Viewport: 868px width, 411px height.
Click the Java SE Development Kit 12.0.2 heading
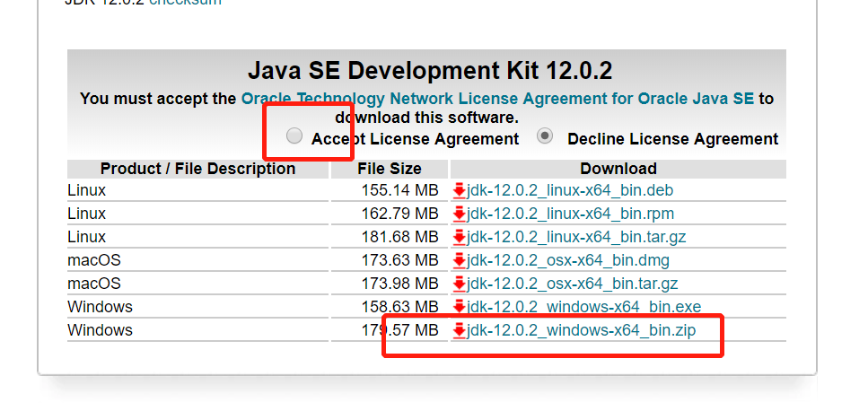coord(430,71)
